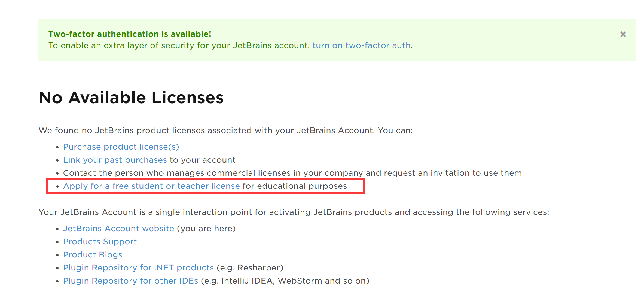644x298 pixels.
Task: Click the 'single interaction point' paragraph
Action: pos(294,212)
